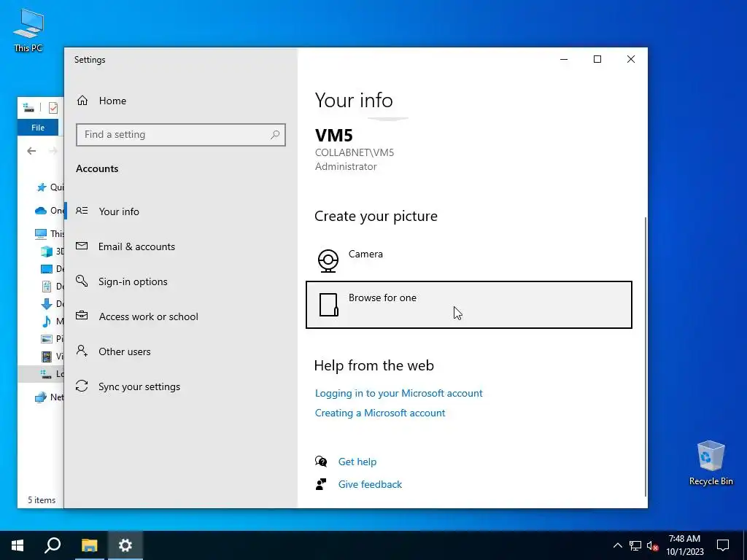Go to Settings Home
The image size is (747, 560).
pyautogui.click(x=101, y=101)
